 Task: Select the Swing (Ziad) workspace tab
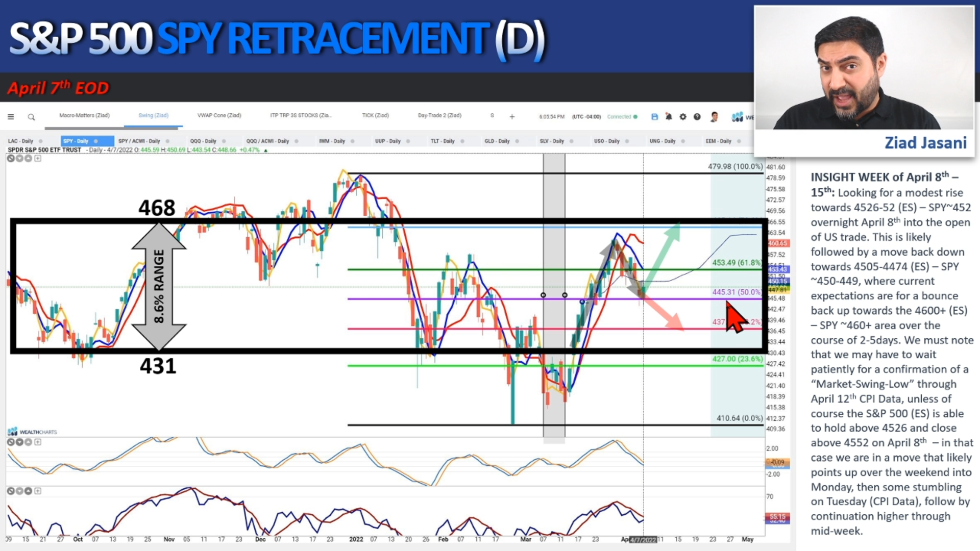(x=153, y=115)
